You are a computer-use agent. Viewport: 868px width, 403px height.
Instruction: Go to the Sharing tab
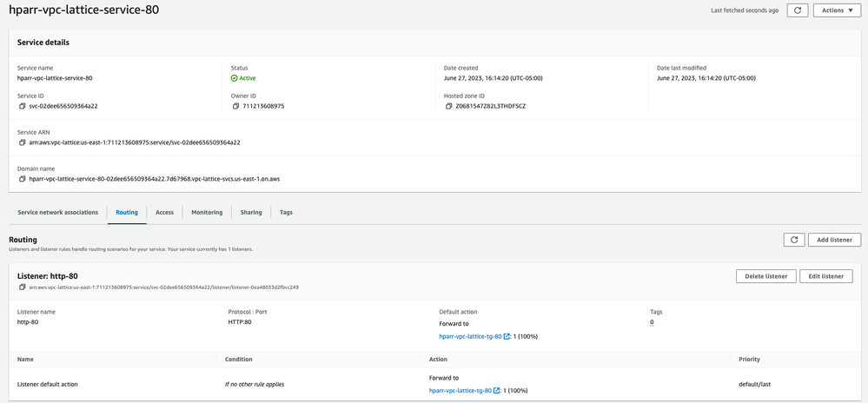[251, 212]
